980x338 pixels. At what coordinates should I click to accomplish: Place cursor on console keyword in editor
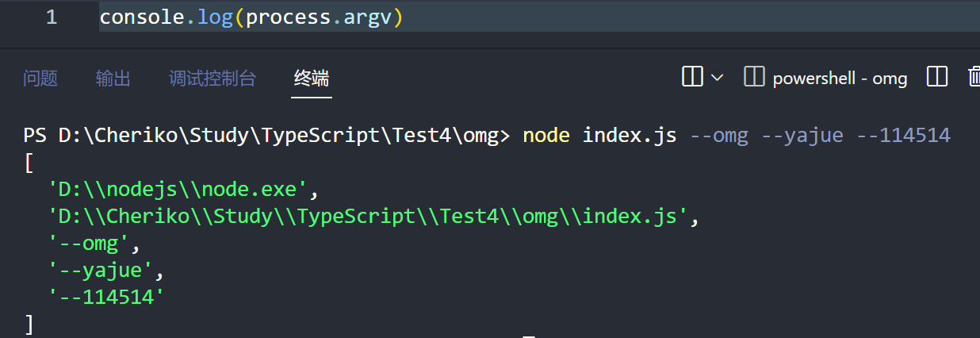tap(141, 17)
